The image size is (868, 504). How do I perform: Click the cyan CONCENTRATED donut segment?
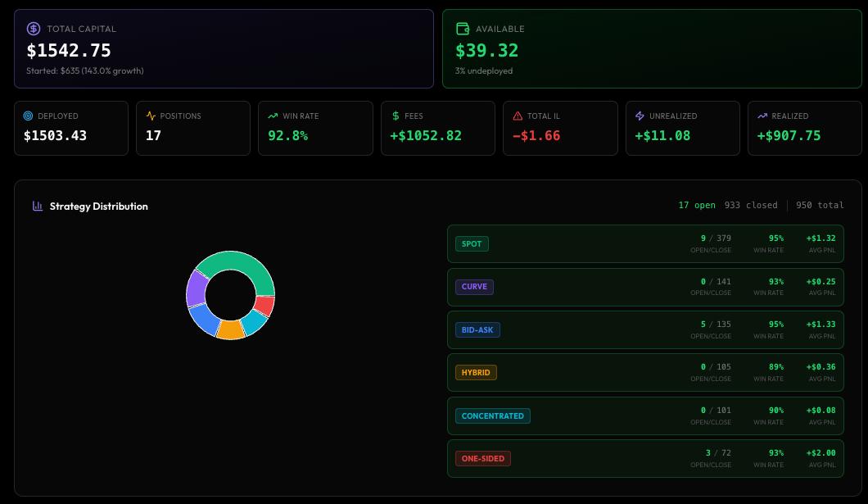coord(254,322)
